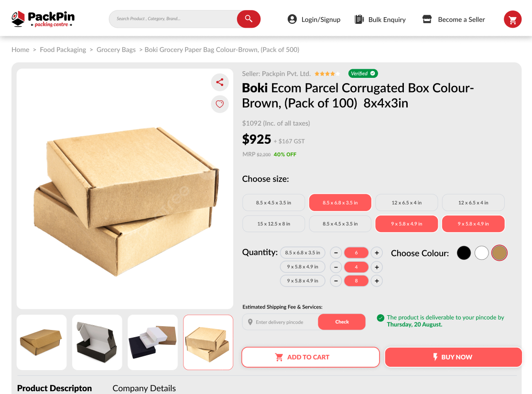Click the Become a Seller store icon
Viewport: 532px width, 394px height.
click(427, 19)
